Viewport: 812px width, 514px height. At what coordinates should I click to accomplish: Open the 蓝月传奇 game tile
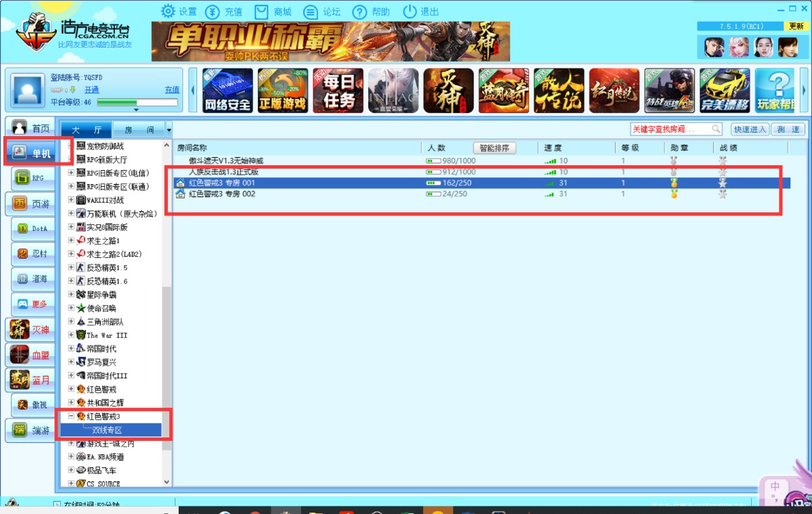click(503, 90)
